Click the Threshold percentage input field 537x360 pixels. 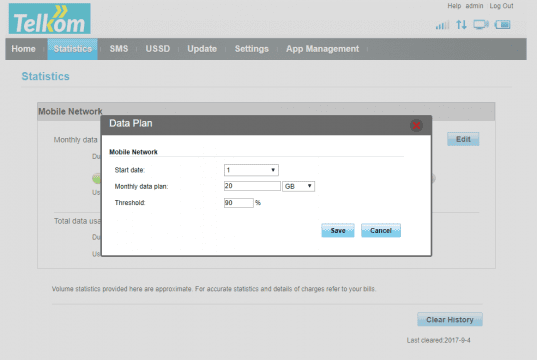(239, 203)
